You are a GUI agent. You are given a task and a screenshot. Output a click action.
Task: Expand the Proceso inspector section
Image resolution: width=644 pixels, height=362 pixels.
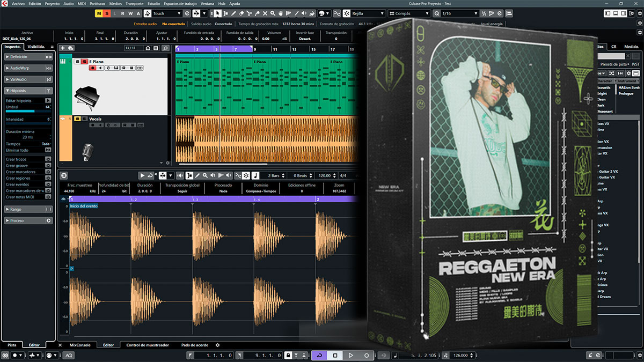coord(29,220)
